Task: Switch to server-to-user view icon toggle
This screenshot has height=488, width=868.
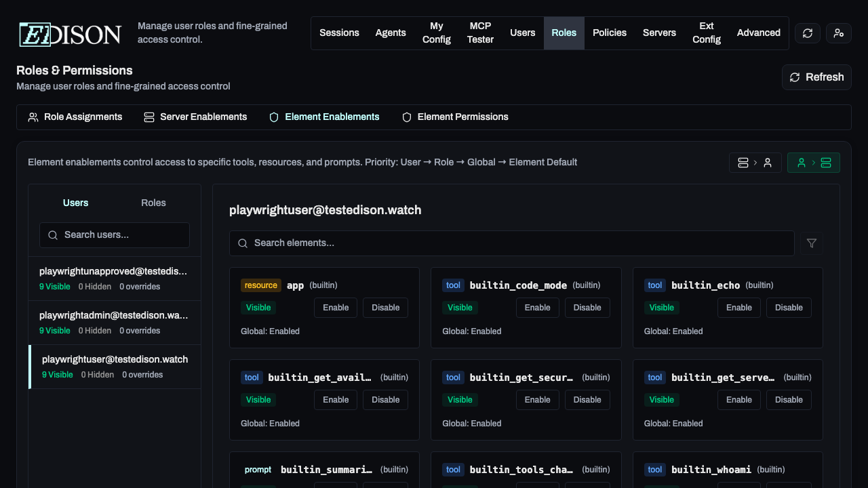Action: point(755,163)
